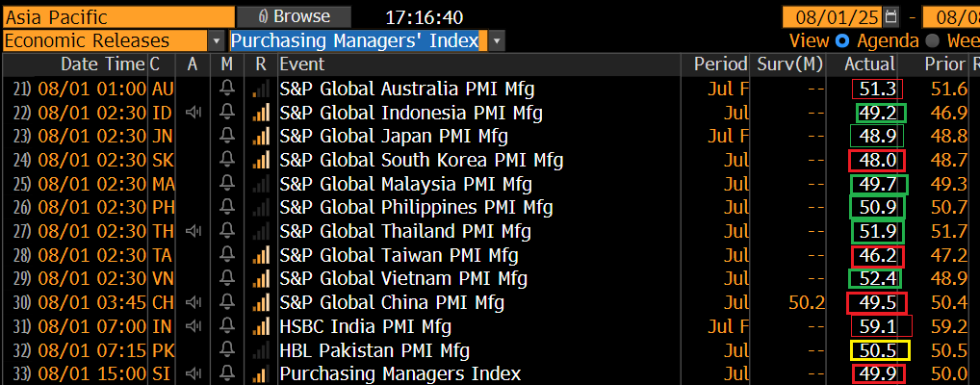Select S&P Global Taiwan PMI Mfg row
The image size is (980, 385).
coord(490,255)
